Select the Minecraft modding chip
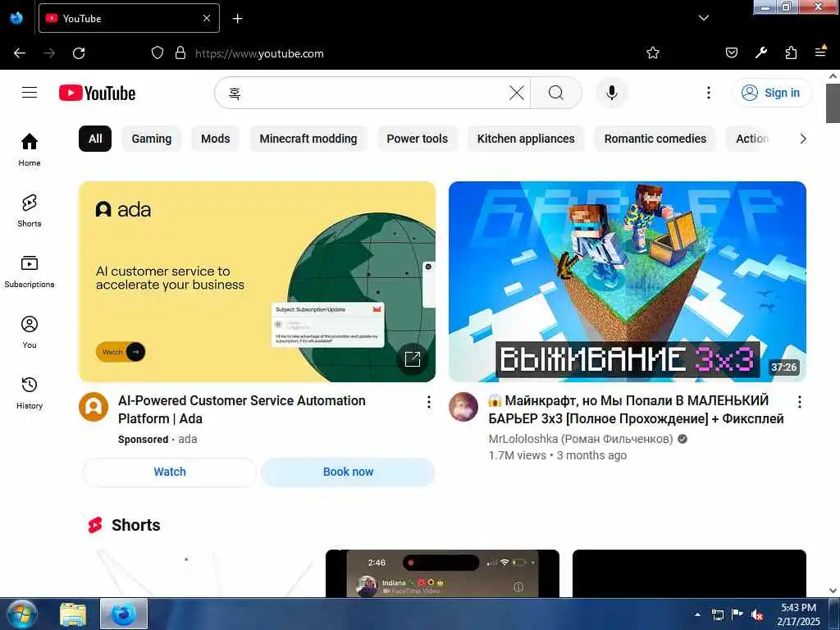The height and width of the screenshot is (630, 840). (308, 139)
